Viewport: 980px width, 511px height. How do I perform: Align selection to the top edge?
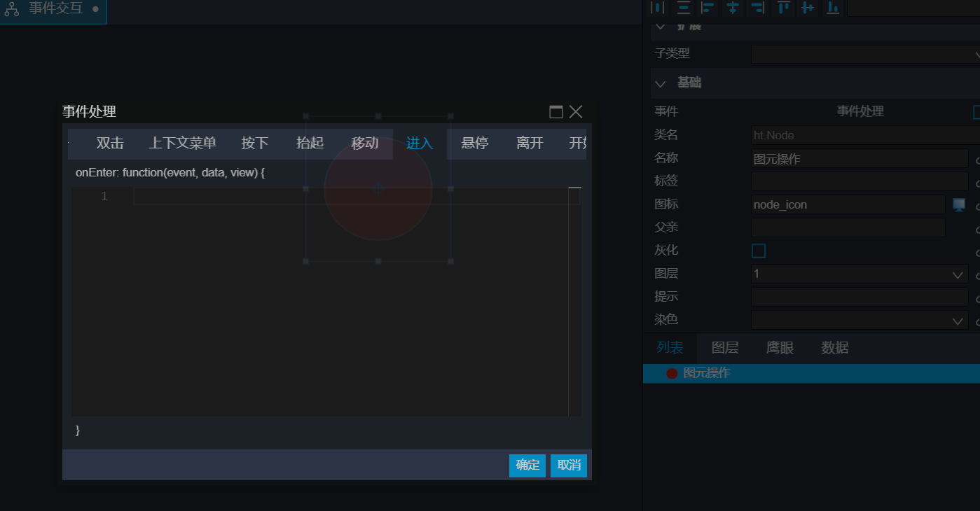click(x=783, y=8)
